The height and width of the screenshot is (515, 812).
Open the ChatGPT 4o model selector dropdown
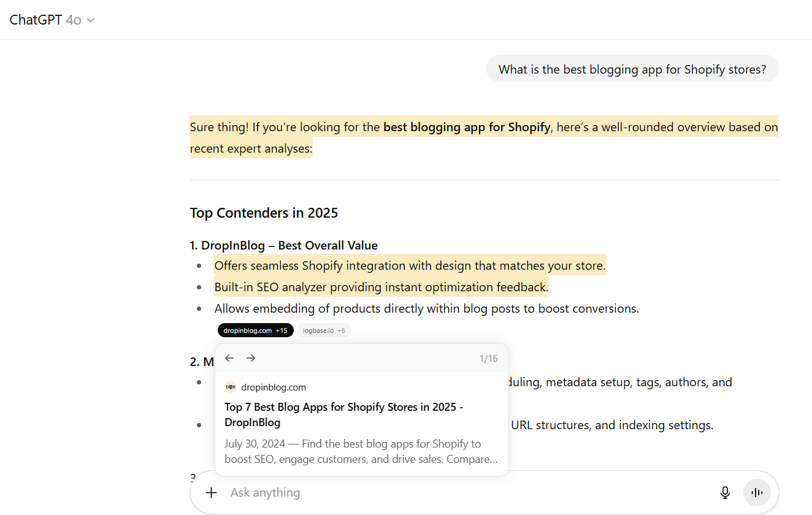click(x=52, y=20)
